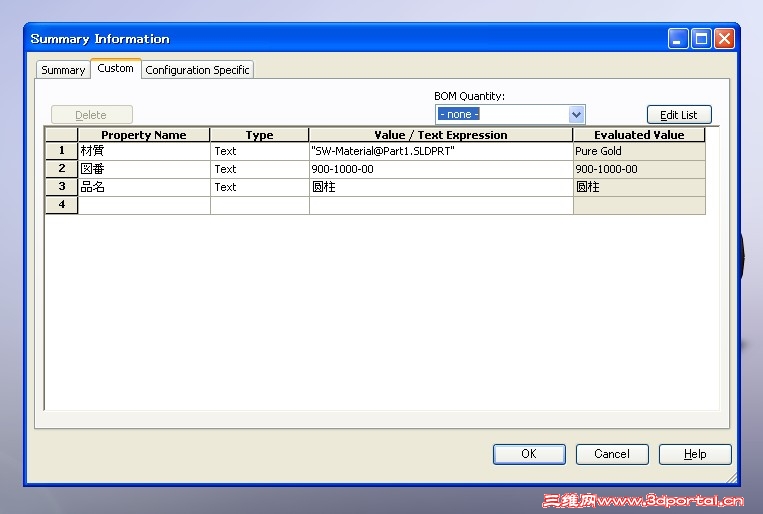Click the "SW-Material@Part1.SLDPRT" expression cell

tap(441, 151)
